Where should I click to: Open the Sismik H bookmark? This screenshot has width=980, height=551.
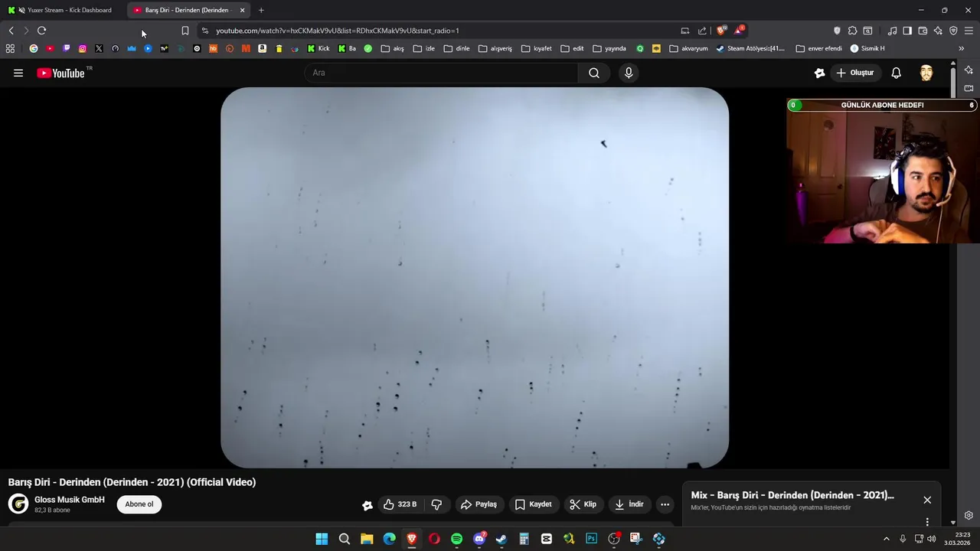click(x=867, y=48)
